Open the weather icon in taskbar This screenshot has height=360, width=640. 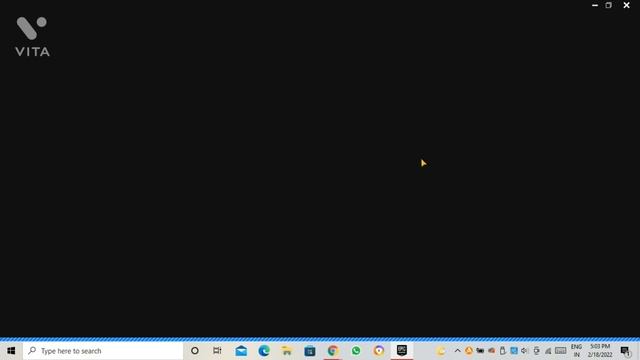pos(440,351)
